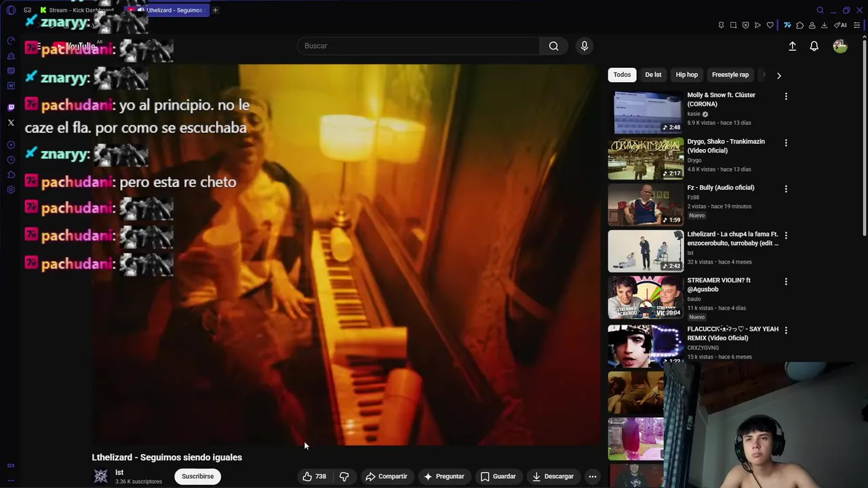Click the snapshot selection icon
The width and height of the screenshot is (868, 488).
click(x=733, y=25)
